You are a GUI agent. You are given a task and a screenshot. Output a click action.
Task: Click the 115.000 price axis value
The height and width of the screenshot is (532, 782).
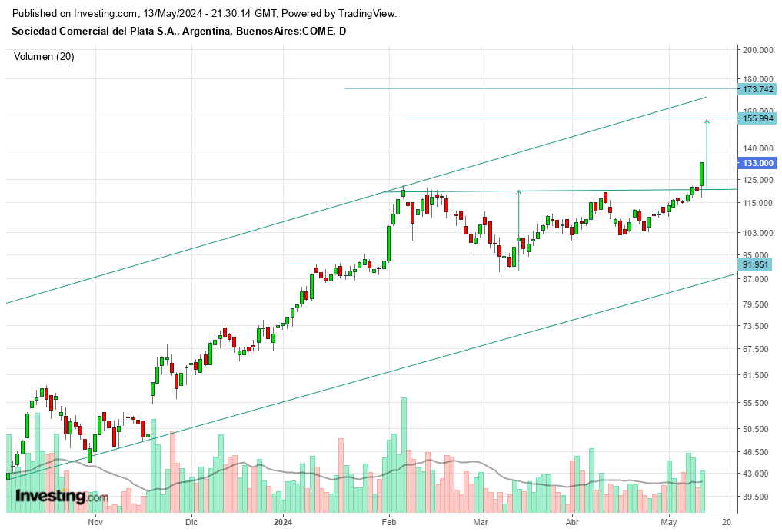coord(758,203)
